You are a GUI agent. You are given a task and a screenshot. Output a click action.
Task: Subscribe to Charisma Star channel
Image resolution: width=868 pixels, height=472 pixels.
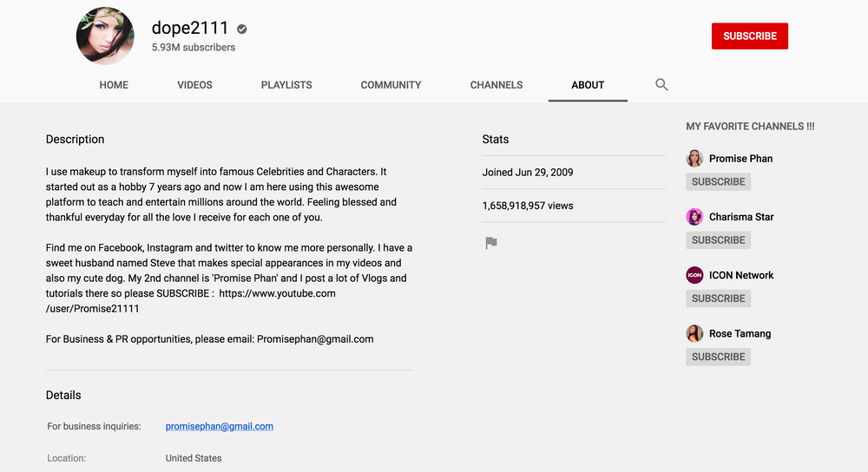coord(718,240)
